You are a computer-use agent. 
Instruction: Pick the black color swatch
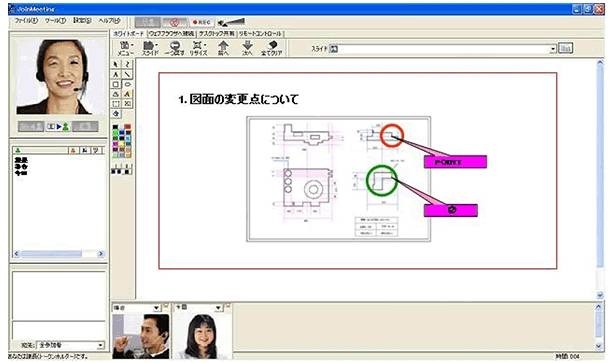(x=115, y=127)
